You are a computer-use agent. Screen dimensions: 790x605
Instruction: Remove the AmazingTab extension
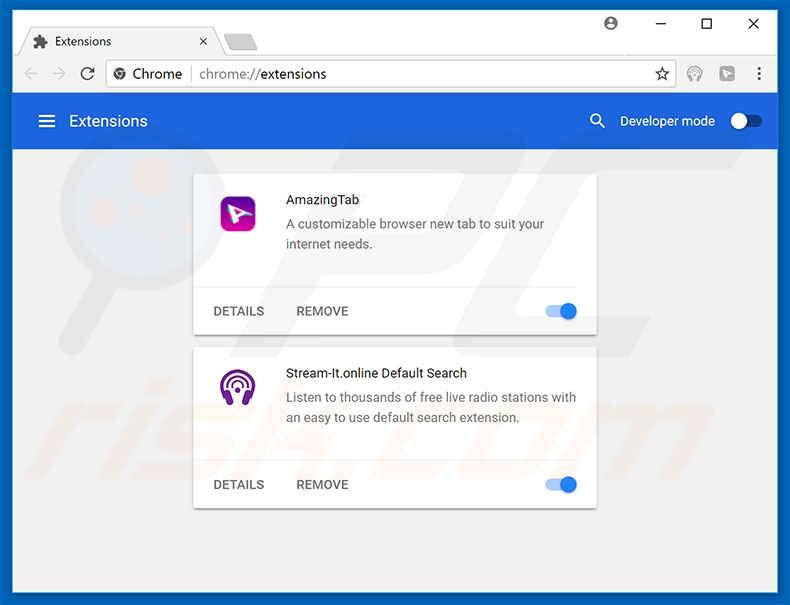pos(322,311)
